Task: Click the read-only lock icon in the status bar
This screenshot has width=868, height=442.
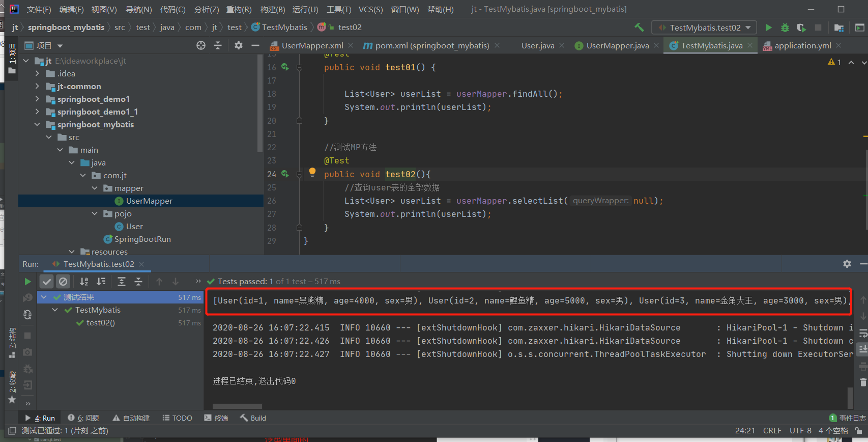Action: (x=859, y=431)
